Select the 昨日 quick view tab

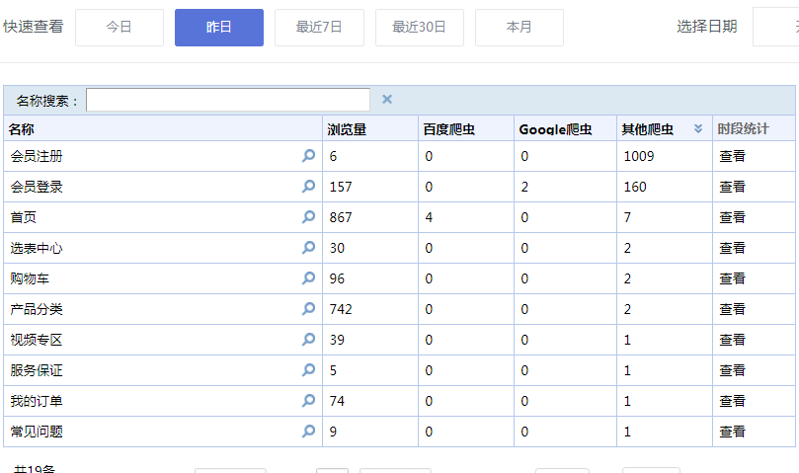tap(219, 28)
